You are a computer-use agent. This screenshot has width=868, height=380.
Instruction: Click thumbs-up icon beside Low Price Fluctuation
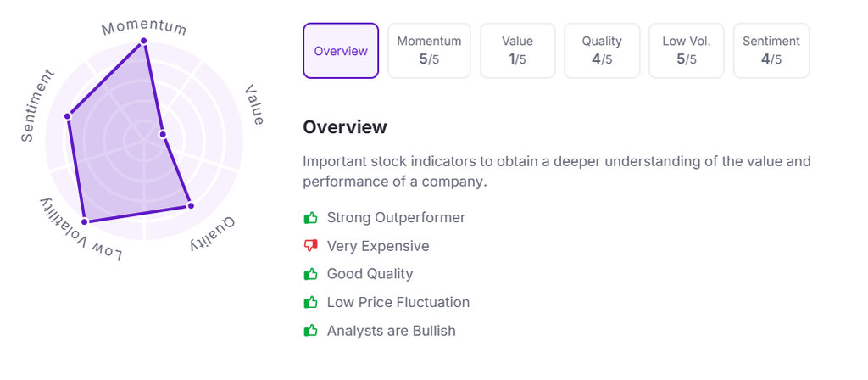(310, 303)
